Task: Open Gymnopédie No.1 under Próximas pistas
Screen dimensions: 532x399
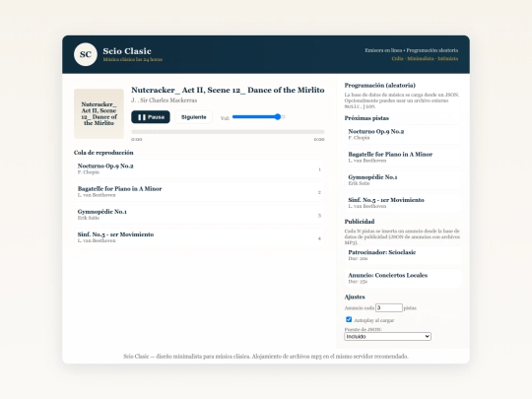Action: (403, 180)
